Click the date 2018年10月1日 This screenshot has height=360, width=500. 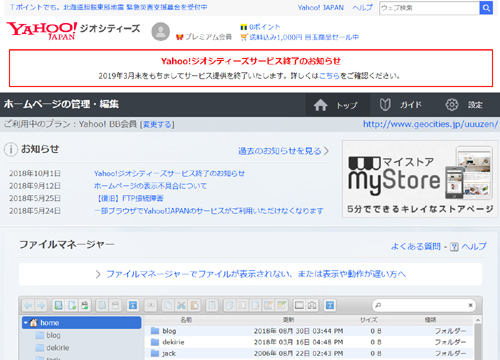tap(35, 173)
